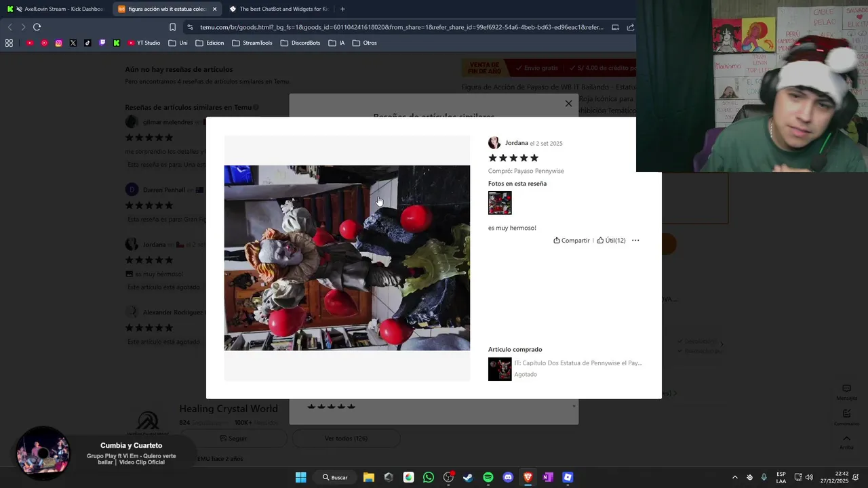Open Healing Crystal World store name
Screen dimensions: 868x488
point(229,409)
